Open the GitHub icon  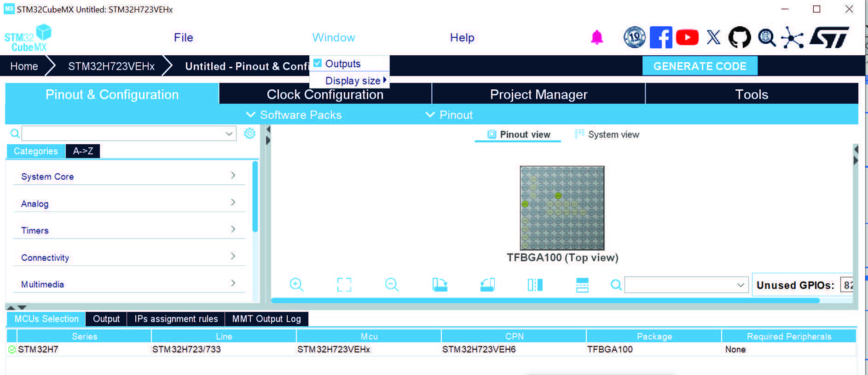740,37
